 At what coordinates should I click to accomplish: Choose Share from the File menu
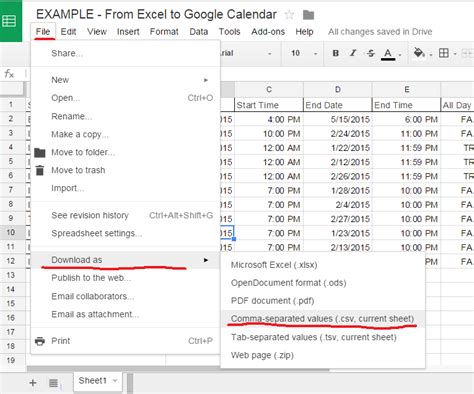(125, 53)
